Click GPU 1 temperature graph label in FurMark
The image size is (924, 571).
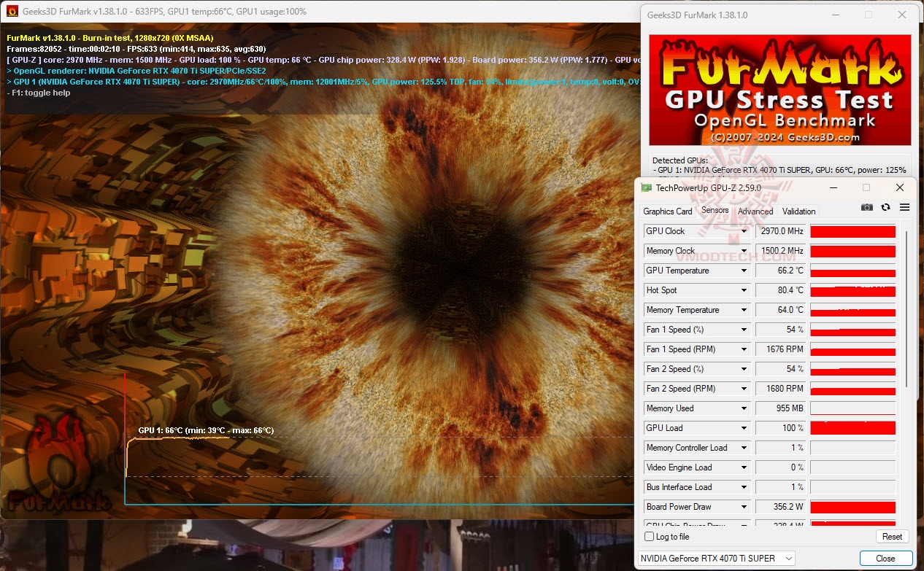pyautogui.click(x=206, y=430)
